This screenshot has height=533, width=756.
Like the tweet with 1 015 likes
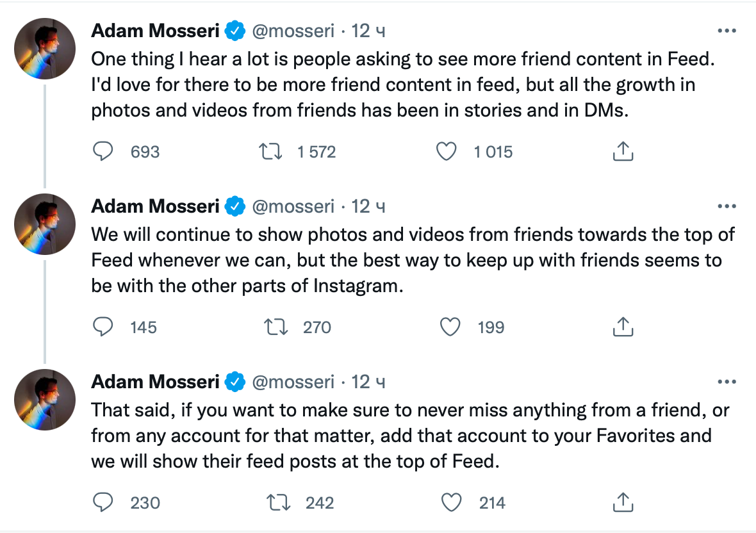click(446, 151)
